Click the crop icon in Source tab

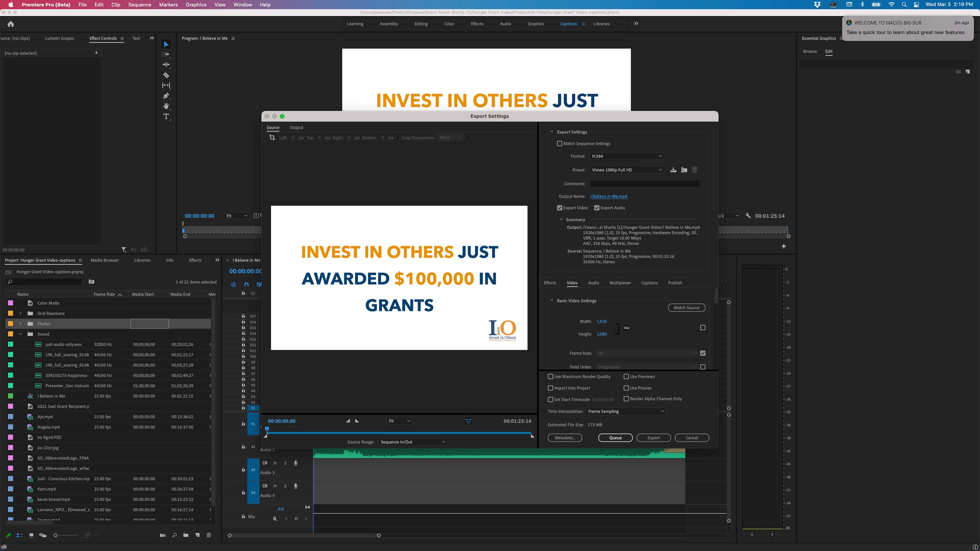pyautogui.click(x=272, y=137)
